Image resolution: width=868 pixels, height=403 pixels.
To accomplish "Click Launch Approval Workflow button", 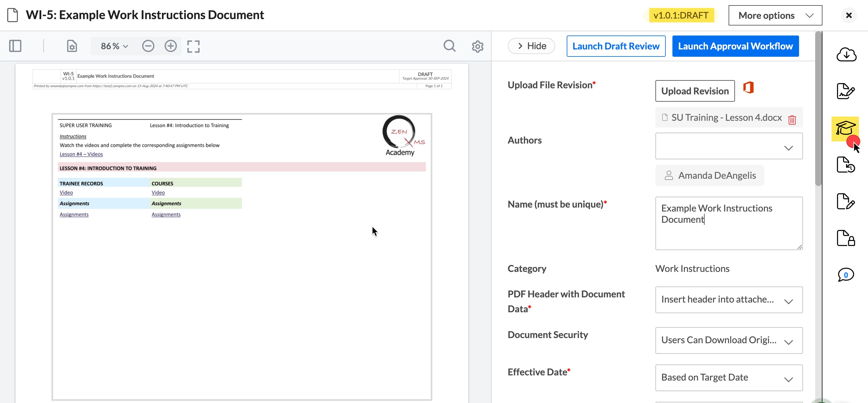I will [735, 46].
